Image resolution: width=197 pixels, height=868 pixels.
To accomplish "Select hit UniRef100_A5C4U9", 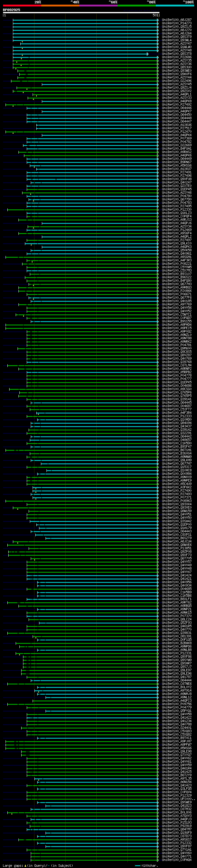I will pos(177,484).
